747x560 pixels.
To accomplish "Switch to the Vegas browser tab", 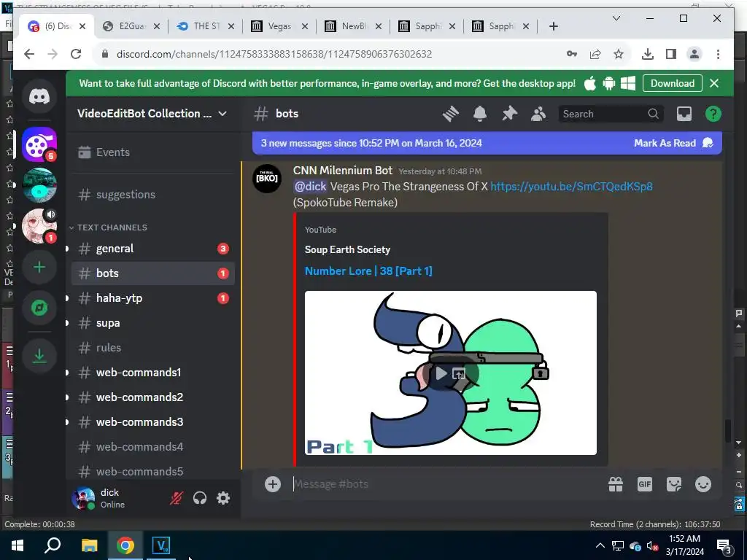I will coord(279,26).
